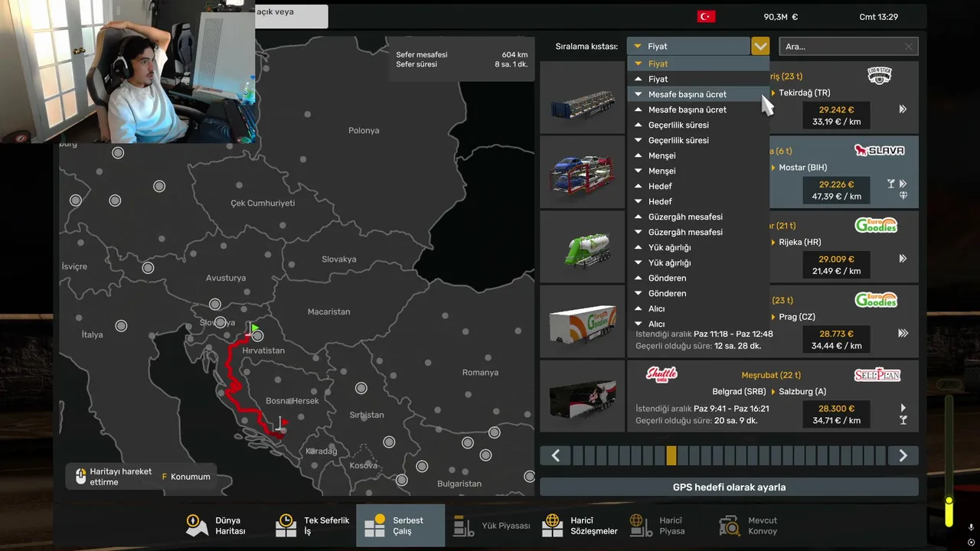Choose Geçerlilik süresi down-arrow sort option
Image resolution: width=980 pixels, height=551 pixels.
pos(698,140)
